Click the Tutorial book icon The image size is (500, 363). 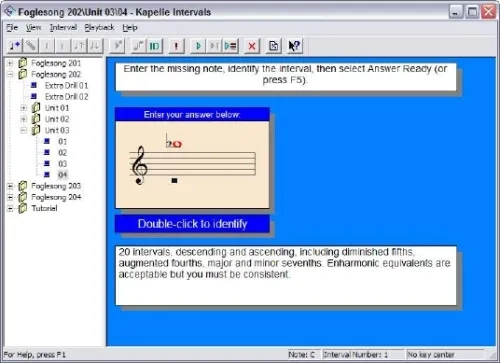(x=23, y=208)
